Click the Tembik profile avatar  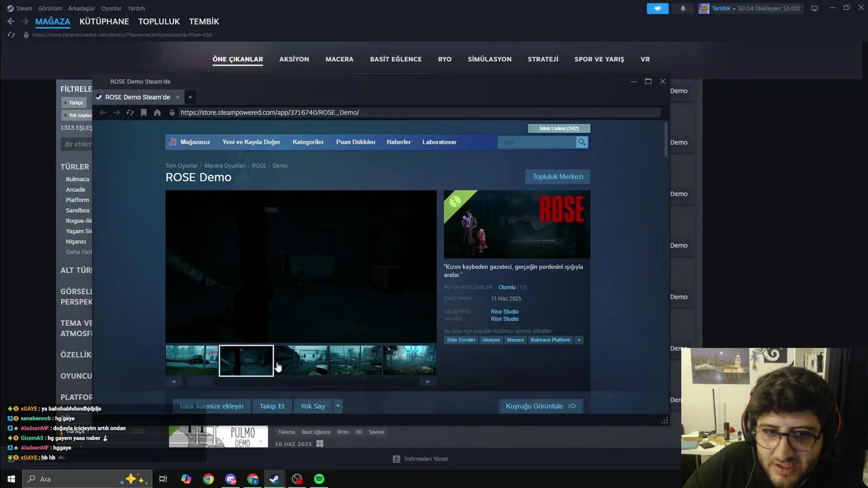[704, 8]
